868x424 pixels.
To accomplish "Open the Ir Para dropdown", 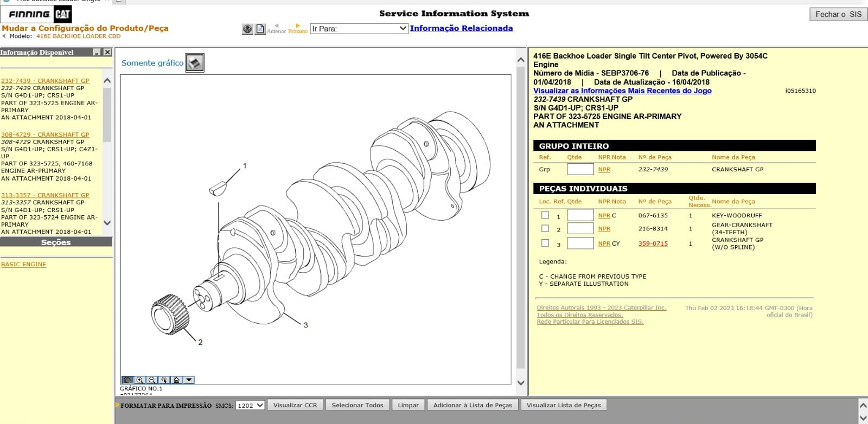I will point(359,29).
